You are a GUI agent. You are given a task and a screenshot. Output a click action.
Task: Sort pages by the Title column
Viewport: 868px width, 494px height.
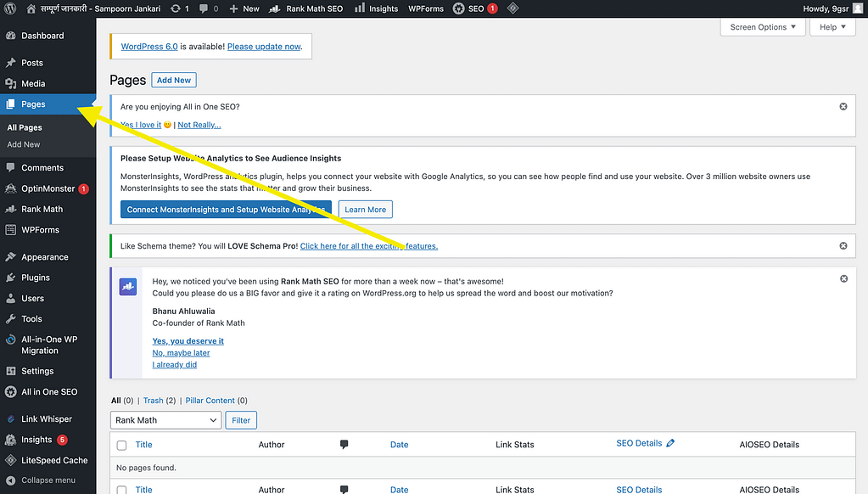point(144,445)
